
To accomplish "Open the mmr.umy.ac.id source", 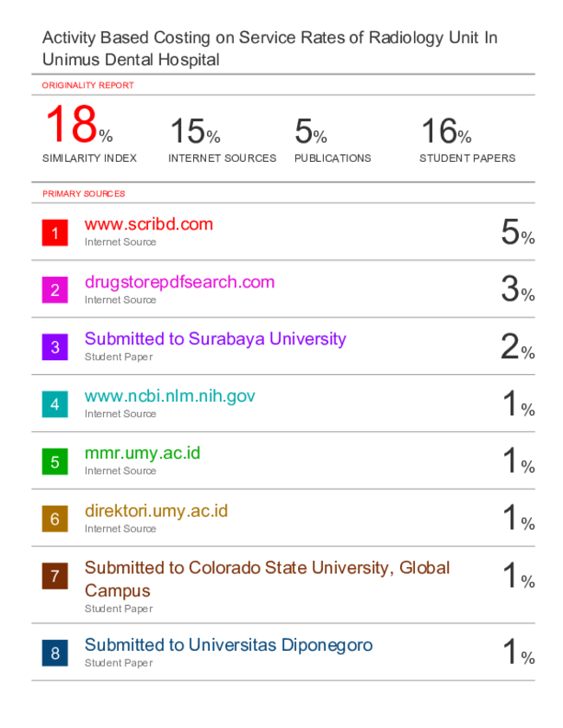I will pyautogui.click(x=142, y=453).
